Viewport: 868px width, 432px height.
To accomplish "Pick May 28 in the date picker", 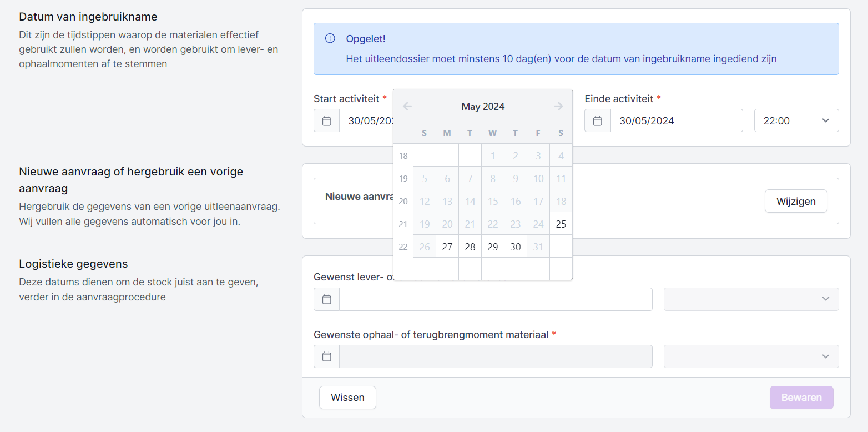I will [470, 247].
